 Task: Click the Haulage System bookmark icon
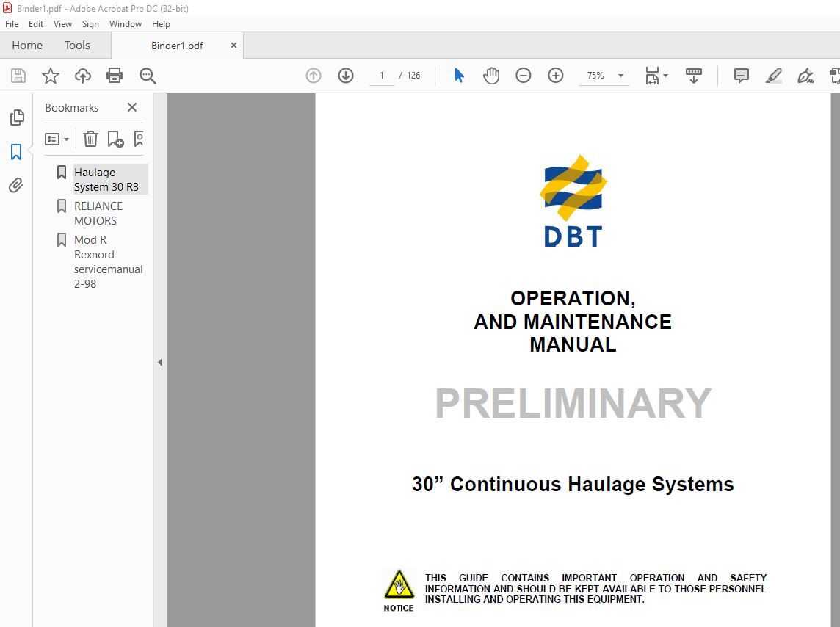pyautogui.click(x=62, y=173)
